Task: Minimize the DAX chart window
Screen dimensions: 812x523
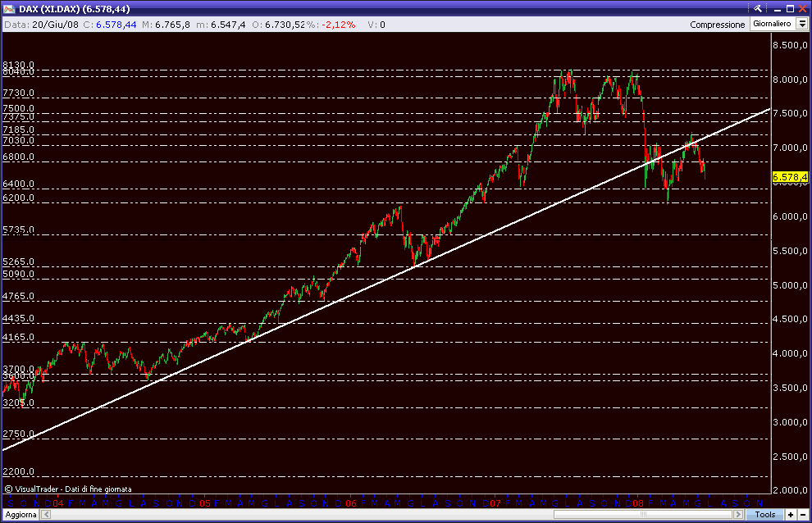Action: click(x=778, y=8)
